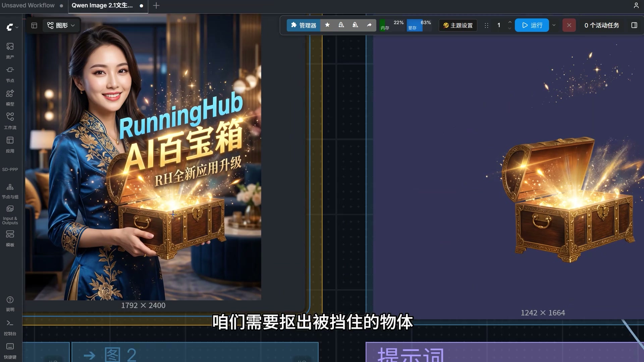Open the Input & Outputs panel
Screen dimensions: 644x362
pos(10,215)
